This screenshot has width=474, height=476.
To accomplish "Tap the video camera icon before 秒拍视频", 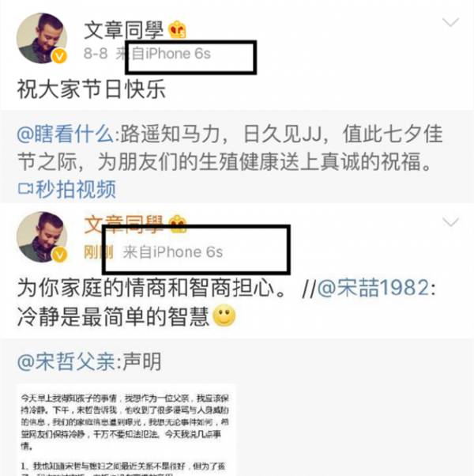I will [x=25, y=188].
